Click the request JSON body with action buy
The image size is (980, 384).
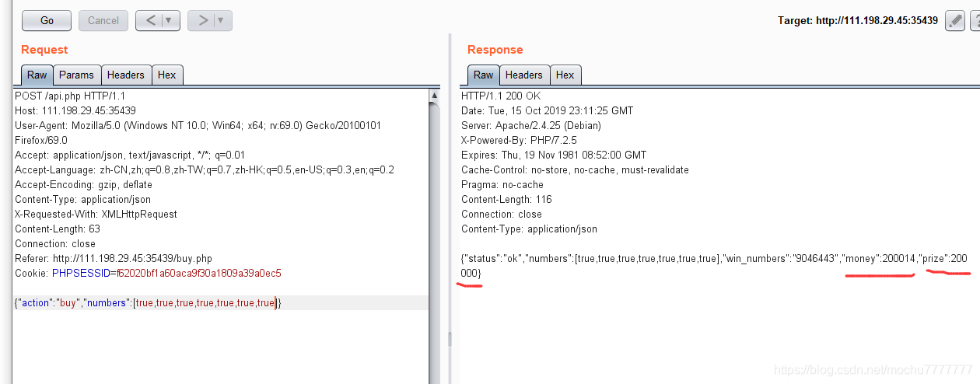coord(148,302)
